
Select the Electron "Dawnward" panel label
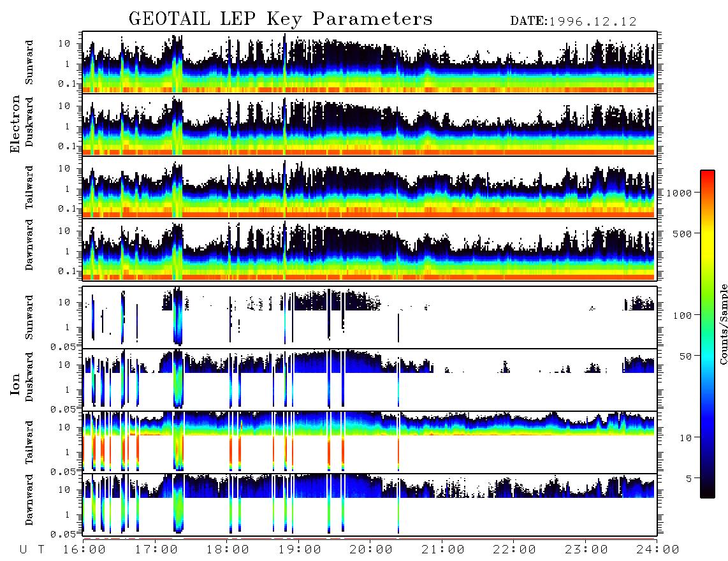(29, 245)
